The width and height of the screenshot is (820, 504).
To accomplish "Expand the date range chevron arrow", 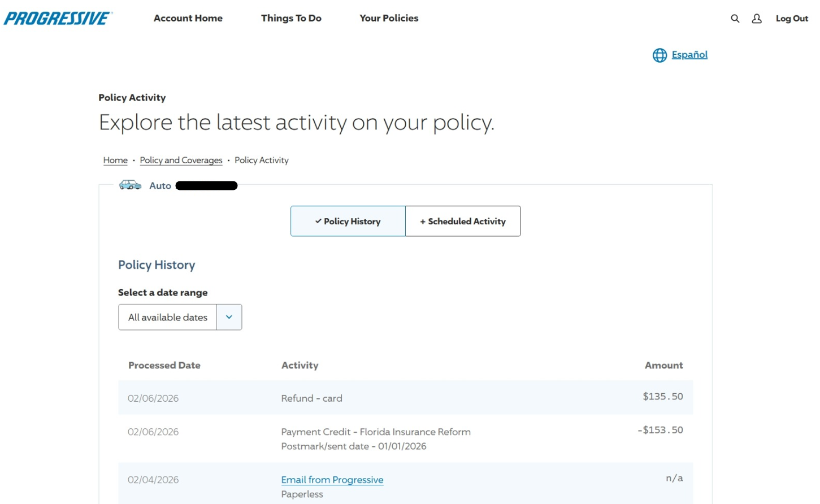I will [x=229, y=318].
